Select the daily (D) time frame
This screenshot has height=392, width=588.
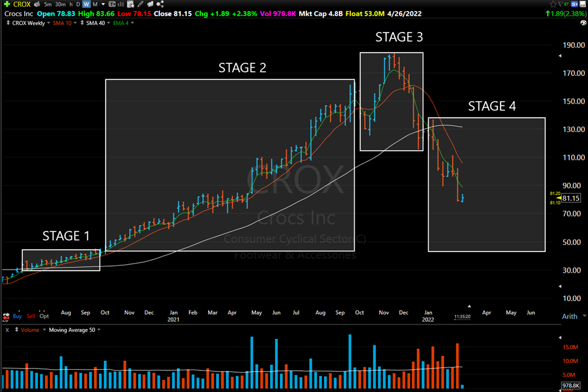(x=78, y=4)
